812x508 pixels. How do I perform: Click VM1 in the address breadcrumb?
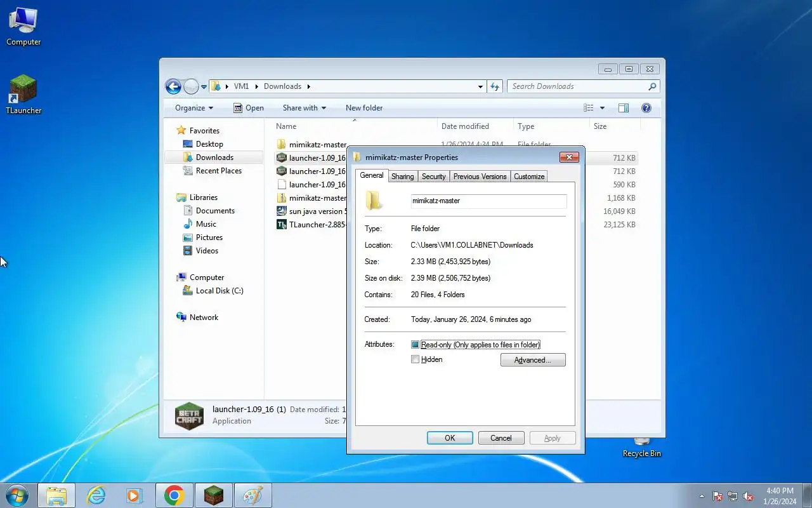coord(241,86)
